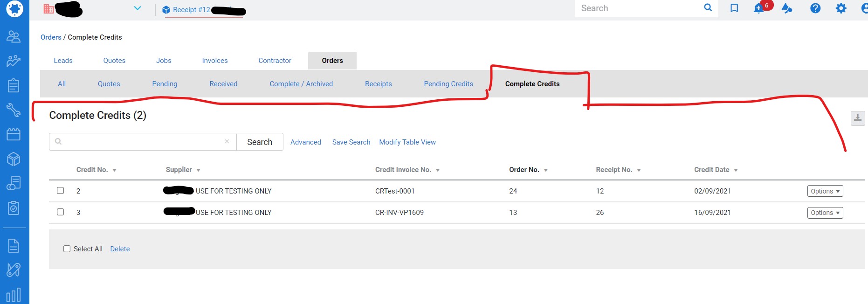Click the Credit Date column sort arrow
This screenshot has height=304, width=868.
point(736,170)
